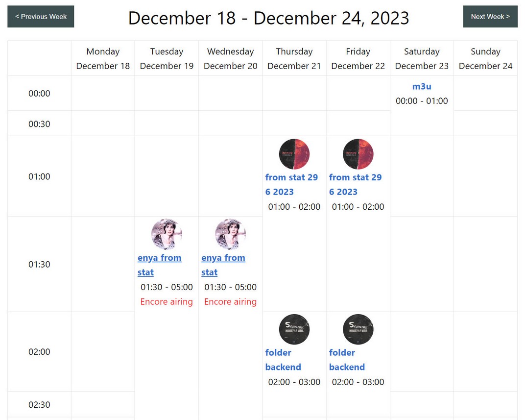Click the Monday December 18 column header
526x420 pixels.
103,58
